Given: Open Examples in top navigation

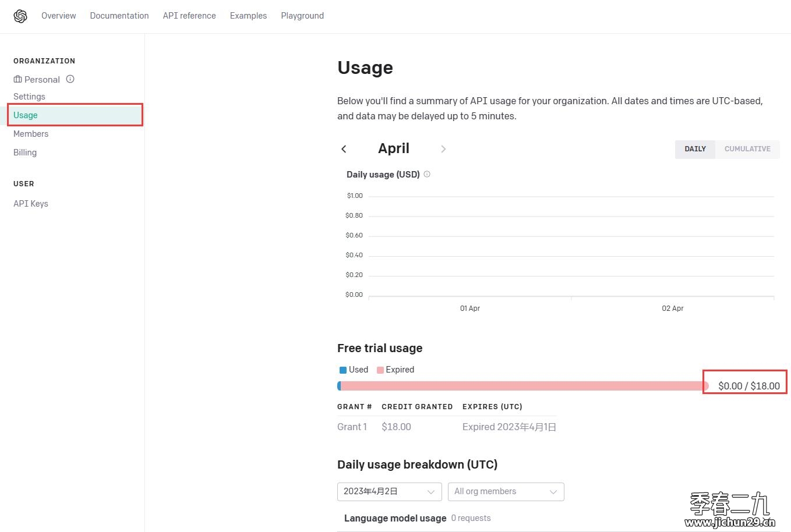Looking at the screenshot, I should (x=248, y=16).
